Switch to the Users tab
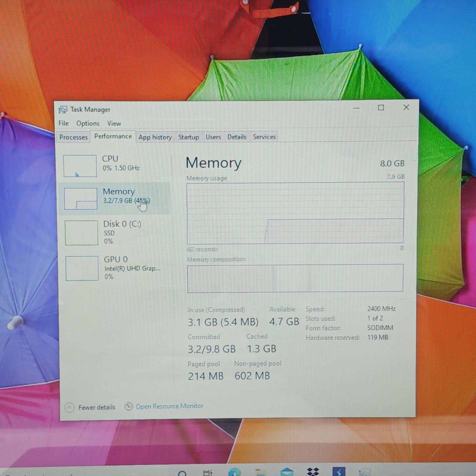 tap(213, 137)
